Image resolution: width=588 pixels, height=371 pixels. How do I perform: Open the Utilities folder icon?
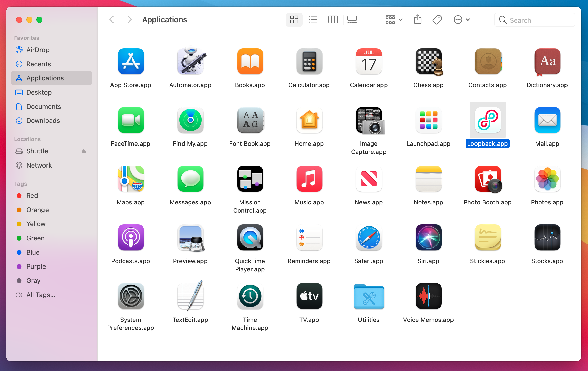coord(369,296)
